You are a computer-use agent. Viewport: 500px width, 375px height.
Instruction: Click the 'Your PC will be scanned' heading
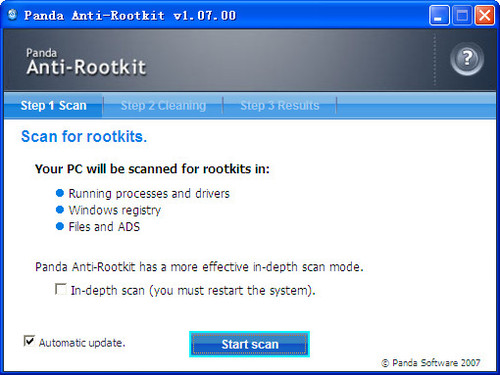pyautogui.click(x=152, y=169)
